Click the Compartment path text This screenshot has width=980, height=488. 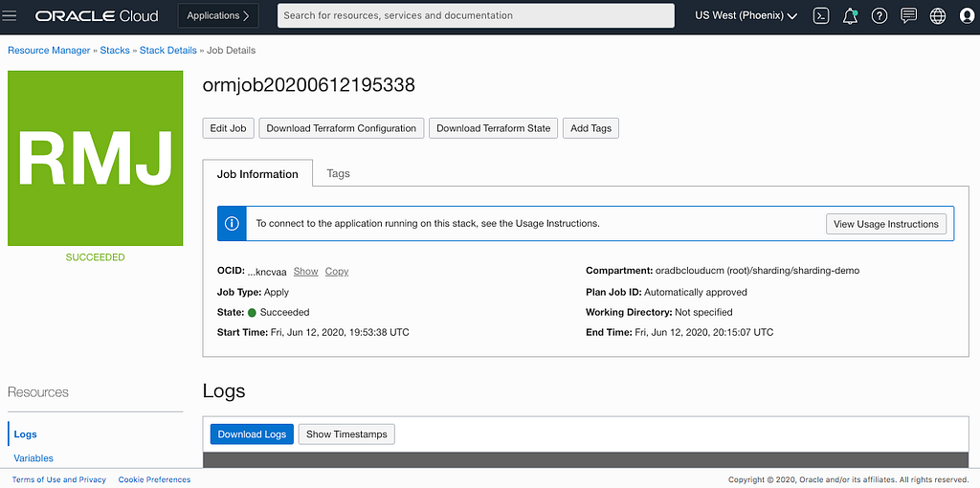point(758,271)
